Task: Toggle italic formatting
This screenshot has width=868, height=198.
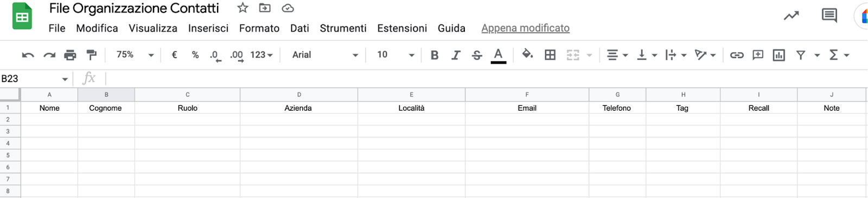Action: [x=456, y=55]
